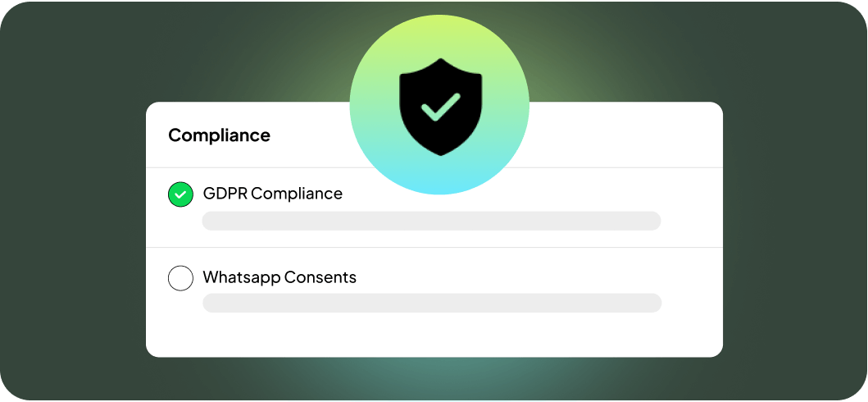This screenshot has height=402, width=868.
Task: Uncheck the green GDPR Compliance checkbox
Action: coord(180,194)
